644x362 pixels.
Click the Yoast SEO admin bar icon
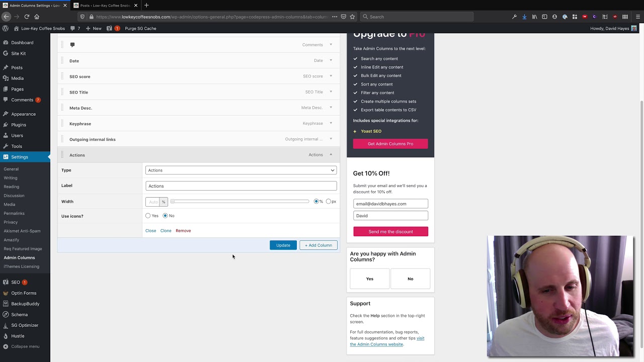tap(109, 28)
